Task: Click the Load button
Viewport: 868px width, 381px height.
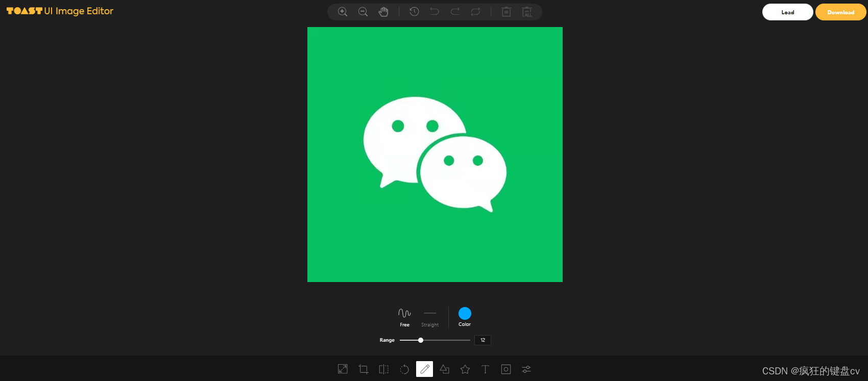Action: (x=788, y=12)
